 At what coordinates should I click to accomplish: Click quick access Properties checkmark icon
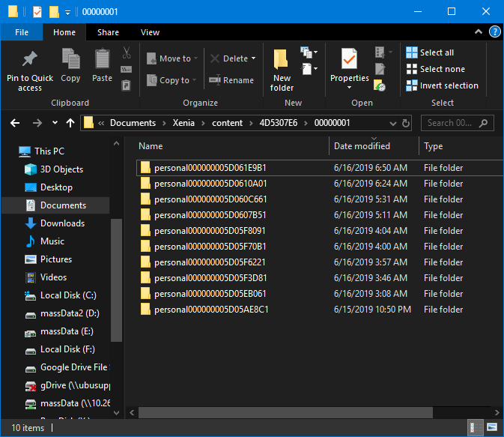[x=37, y=12]
